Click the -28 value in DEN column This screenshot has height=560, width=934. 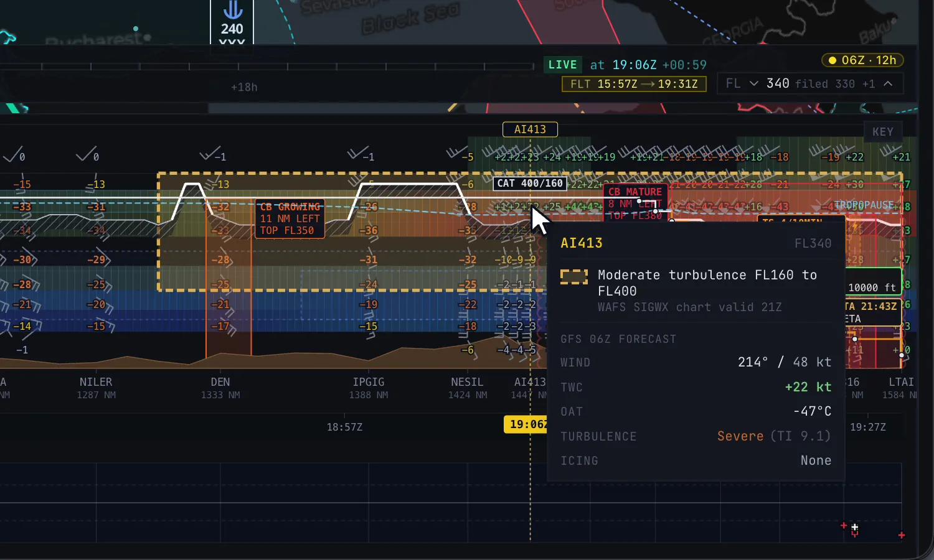220,259
